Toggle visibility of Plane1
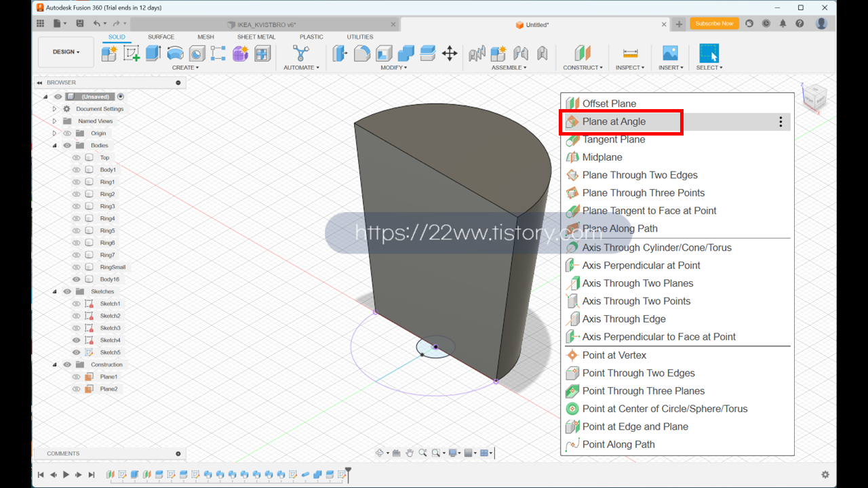The image size is (868, 488). [x=77, y=377]
